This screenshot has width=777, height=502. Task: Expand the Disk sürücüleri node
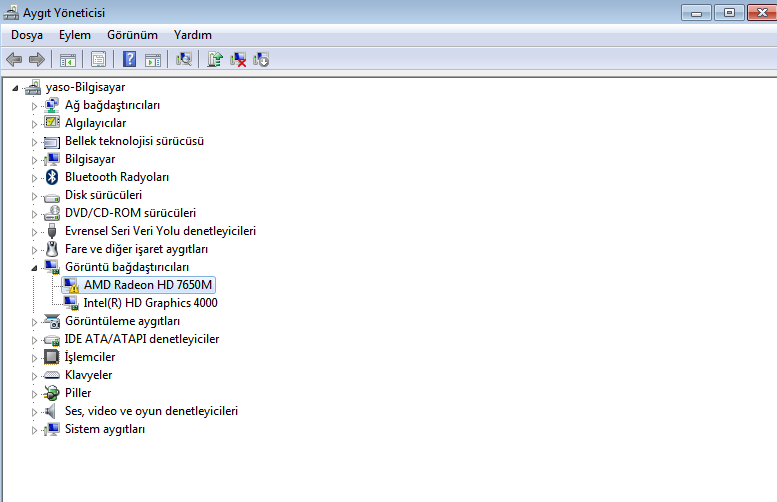34,196
